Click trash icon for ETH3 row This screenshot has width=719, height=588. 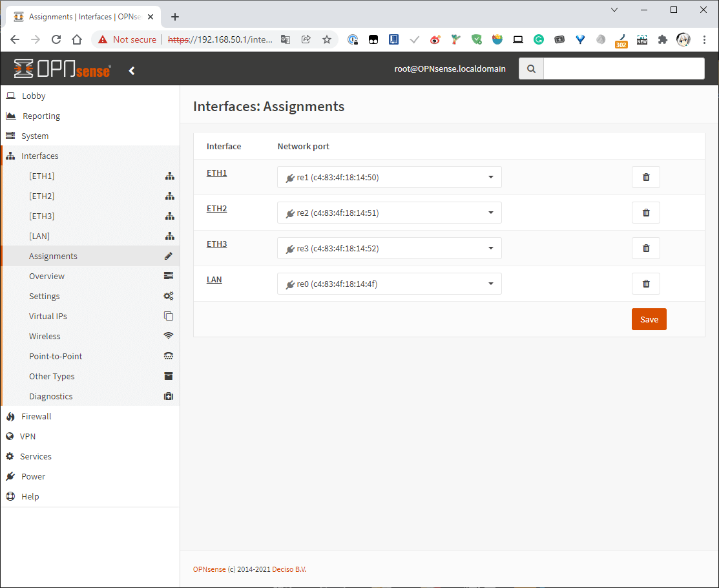tap(645, 248)
